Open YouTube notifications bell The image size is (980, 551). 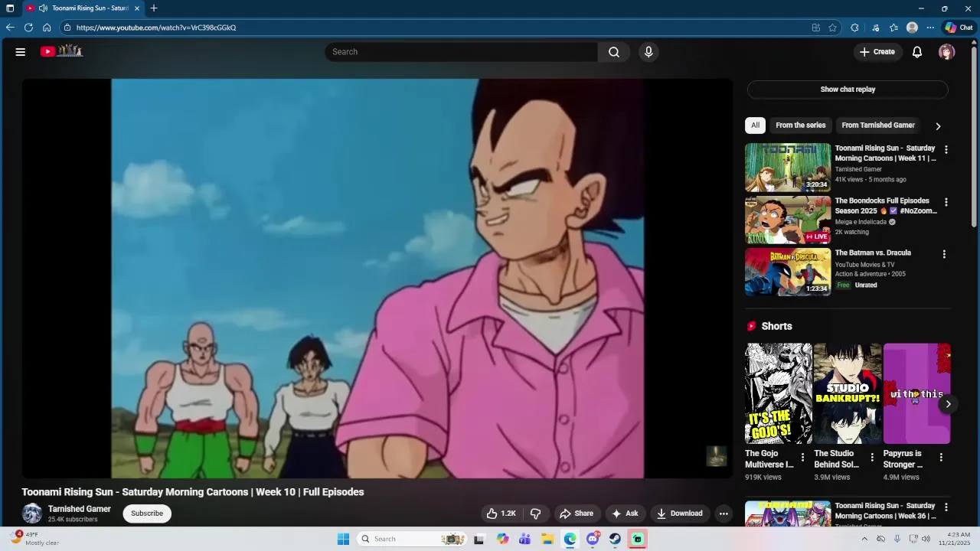coord(917,52)
